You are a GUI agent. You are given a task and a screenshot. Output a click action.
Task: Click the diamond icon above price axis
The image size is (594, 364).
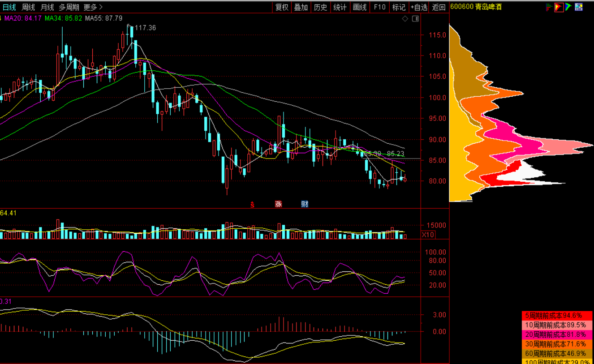(x=405, y=19)
